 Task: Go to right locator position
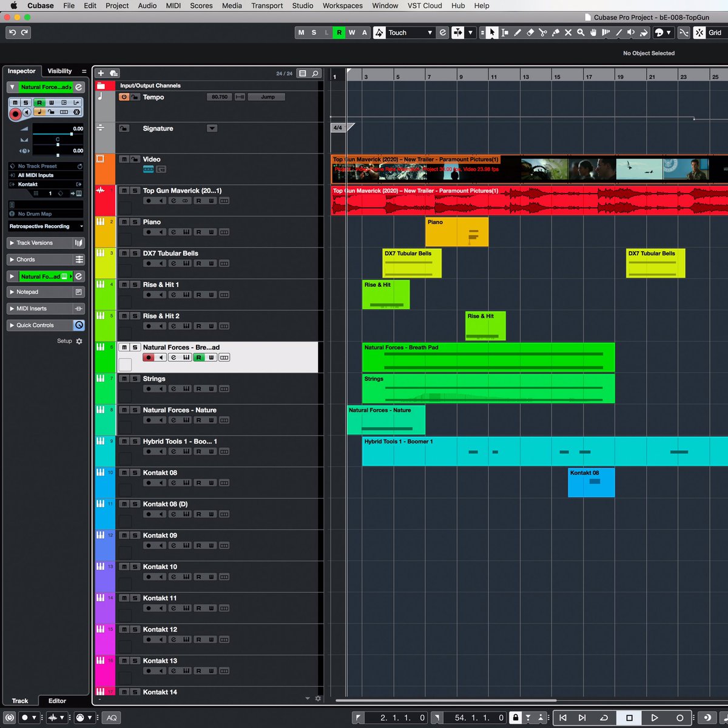(582, 718)
